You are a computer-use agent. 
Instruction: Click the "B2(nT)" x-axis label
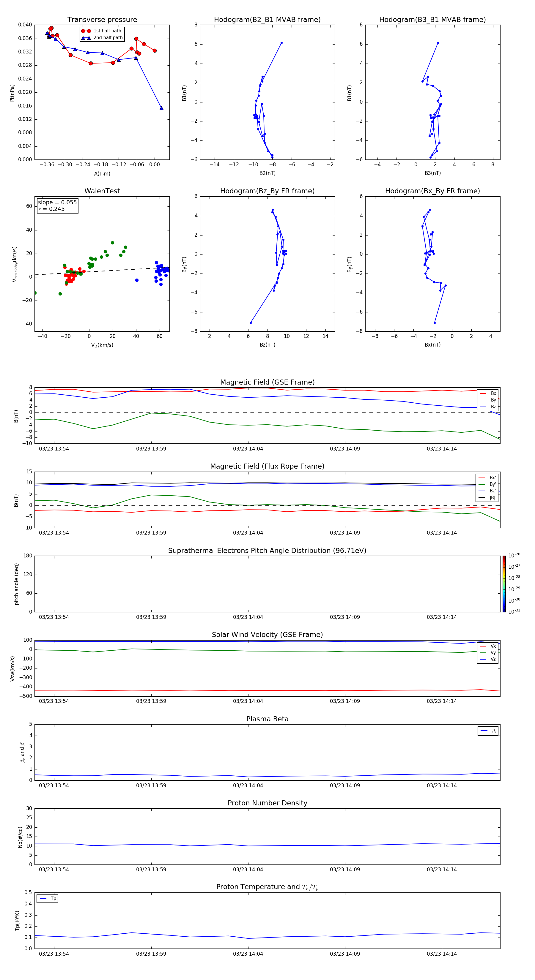point(267,173)
